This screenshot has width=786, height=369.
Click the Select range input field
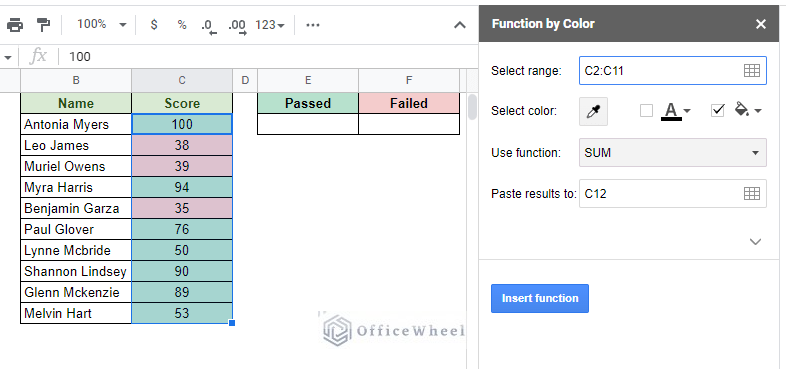click(673, 71)
